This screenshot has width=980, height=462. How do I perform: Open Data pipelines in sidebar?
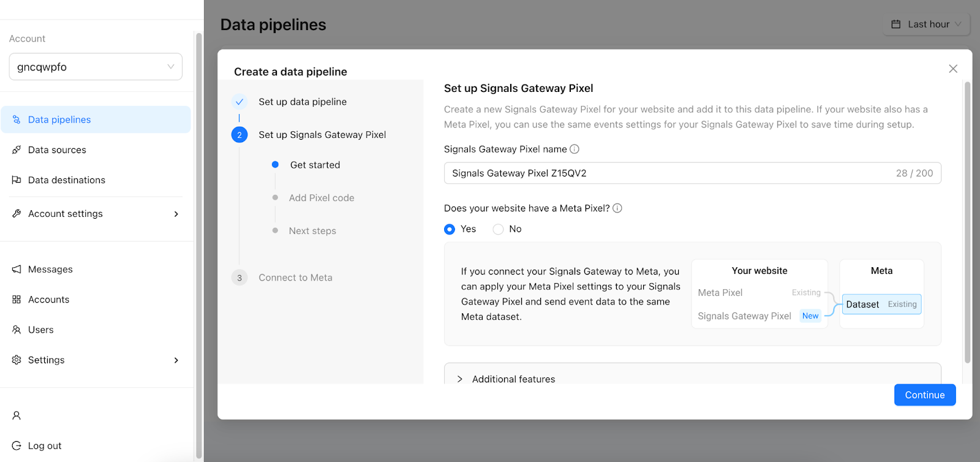point(96,119)
